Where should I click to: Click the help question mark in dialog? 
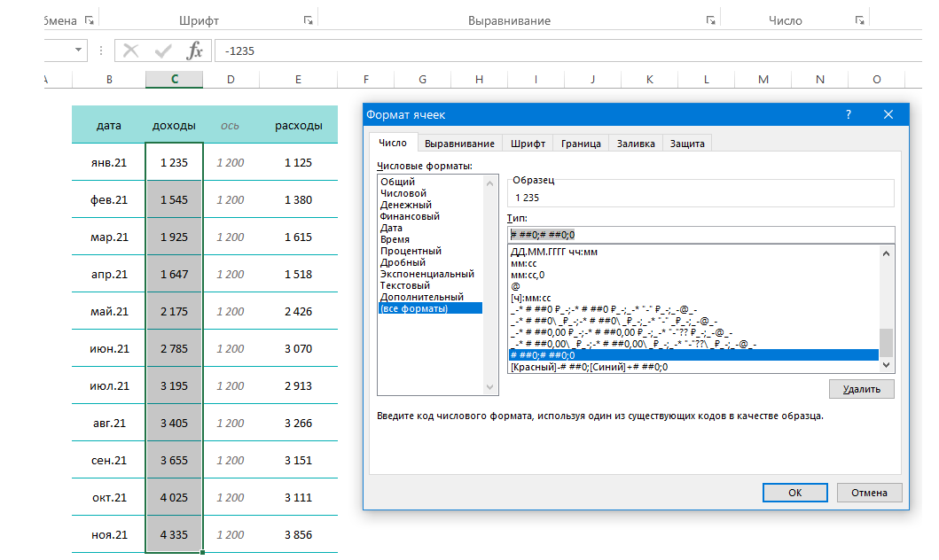(x=849, y=114)
